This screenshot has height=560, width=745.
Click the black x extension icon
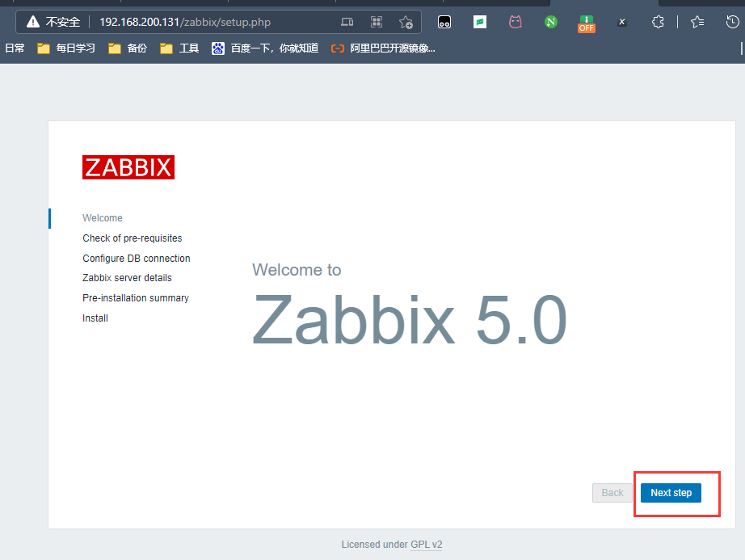point(622,22)
